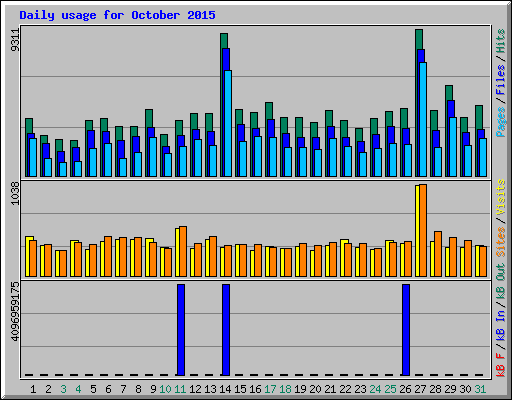Click the x-axis day label 4
This screenshot has width=512, height=400.
[78, 389]
